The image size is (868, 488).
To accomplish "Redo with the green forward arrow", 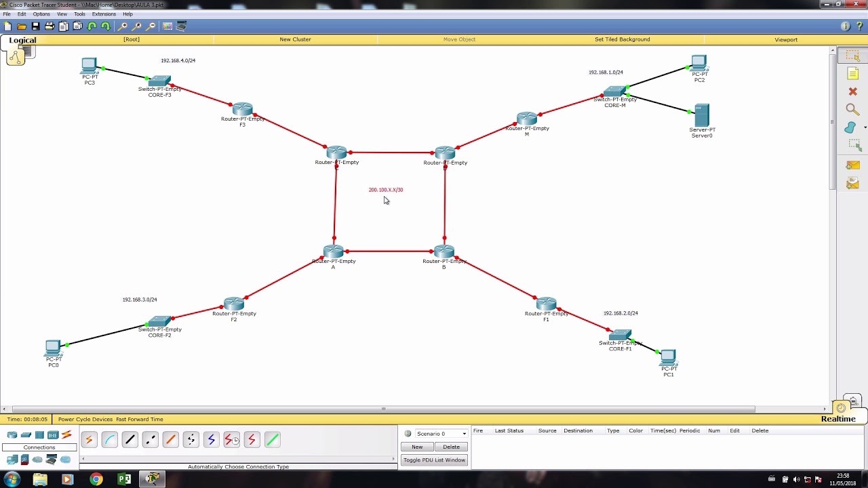I will (x=105, y=26).
